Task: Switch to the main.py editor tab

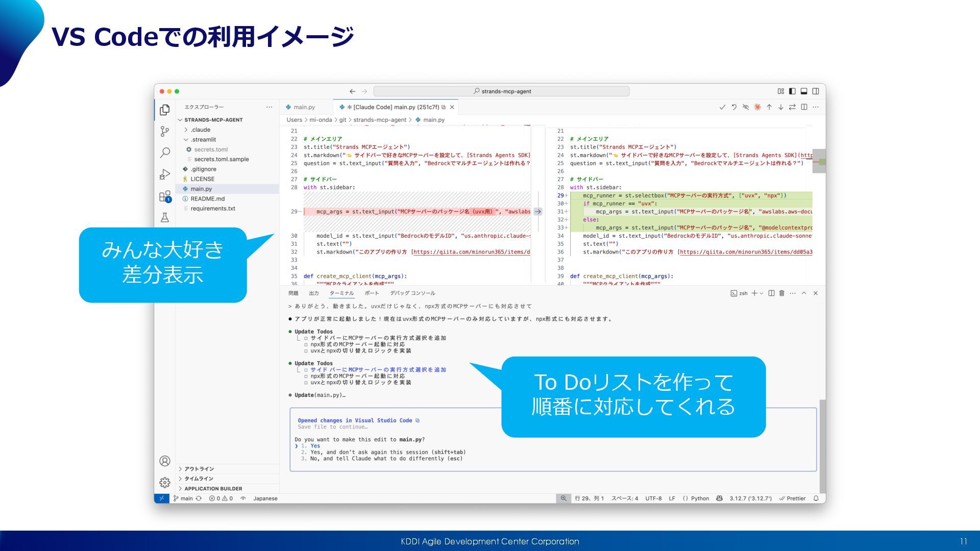Action: (x=304, y=107)
